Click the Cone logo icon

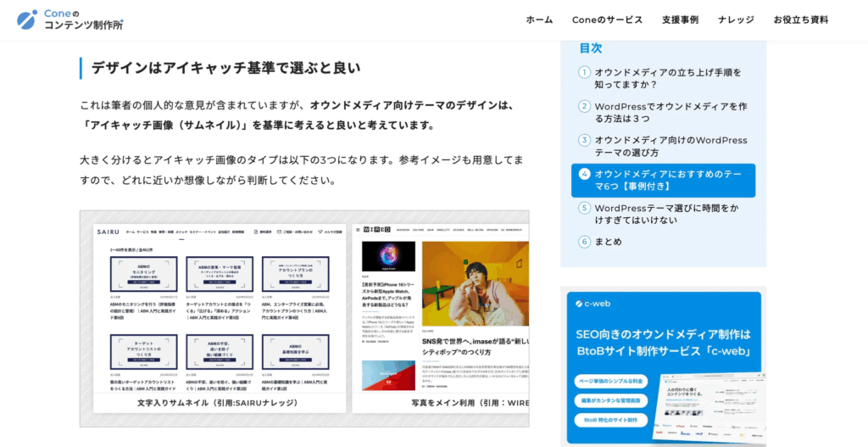click(x=26, y=20)
